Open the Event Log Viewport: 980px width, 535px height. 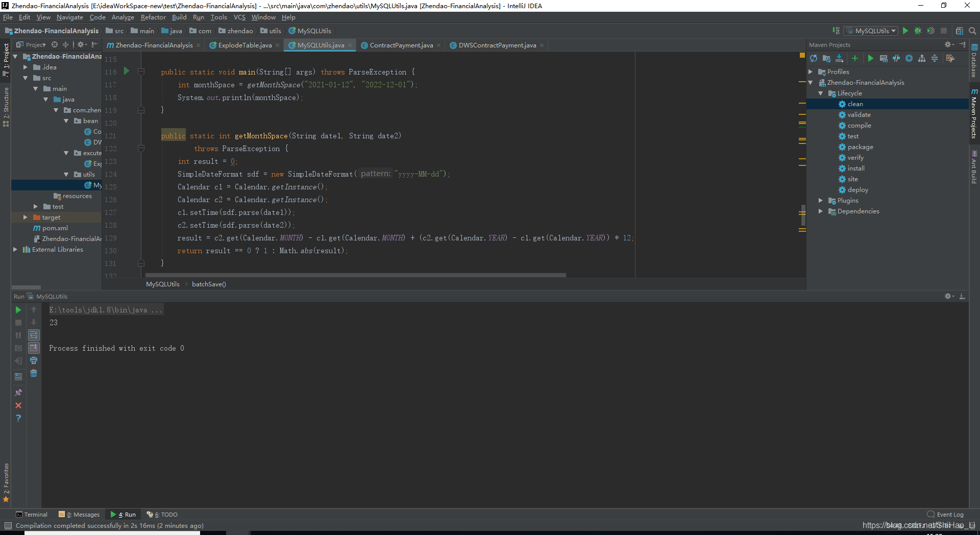point(945,515)
